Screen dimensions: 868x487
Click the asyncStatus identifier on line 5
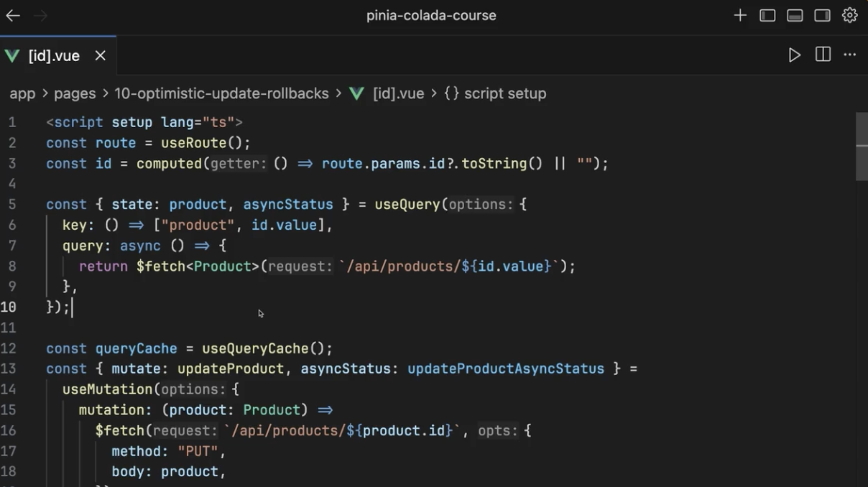pos(288,205)
